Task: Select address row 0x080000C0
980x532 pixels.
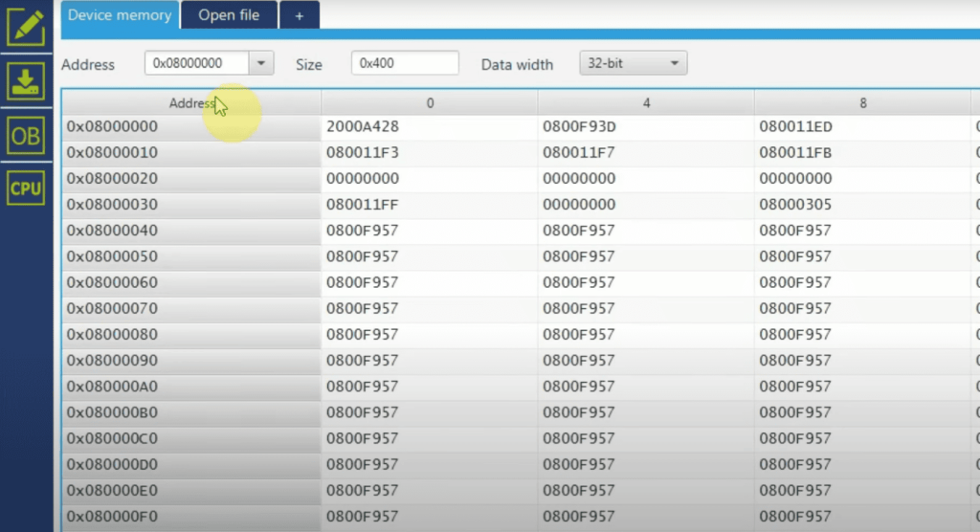Action: pos(191,438)
